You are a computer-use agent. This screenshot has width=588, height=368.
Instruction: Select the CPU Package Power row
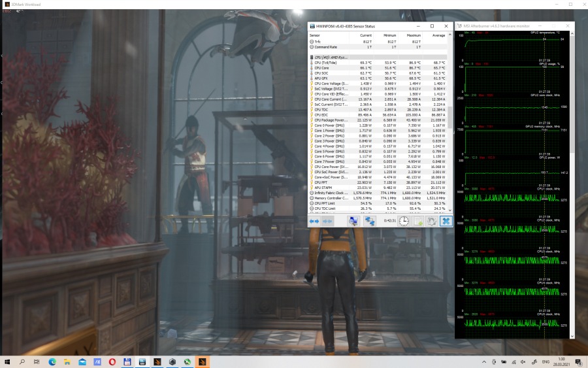pyautogui.click(x=378, y=120)
